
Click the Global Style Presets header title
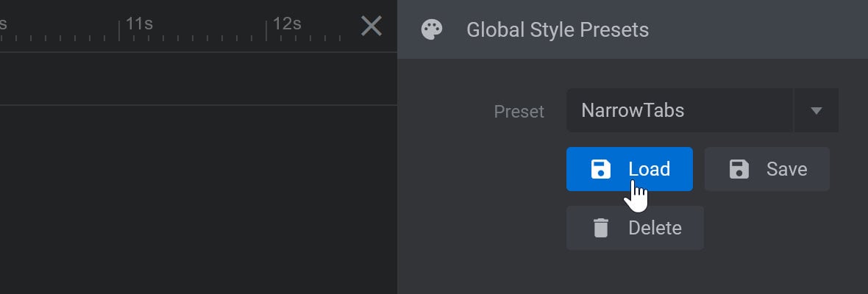tap(558, 30)
